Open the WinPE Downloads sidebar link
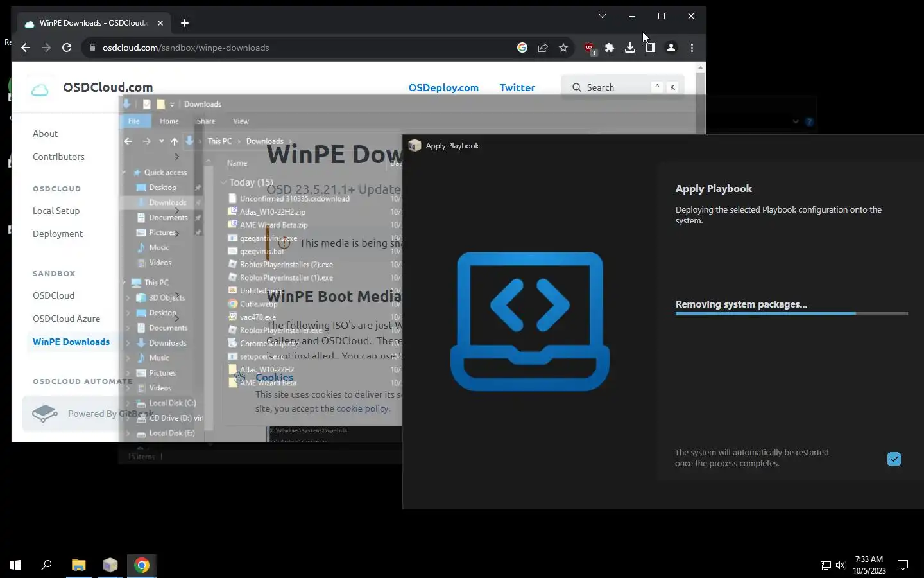Image resolution: width=924 pixels, height=578 pixels. pos(71,342)
